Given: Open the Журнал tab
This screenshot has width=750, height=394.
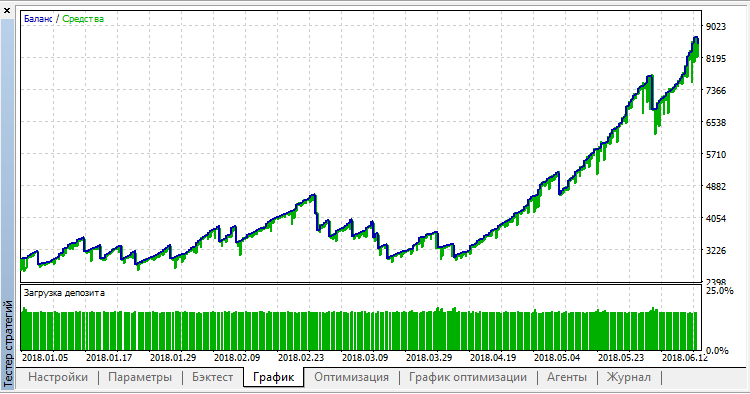Looking at the screenshot, I should [x=629, y=377].
